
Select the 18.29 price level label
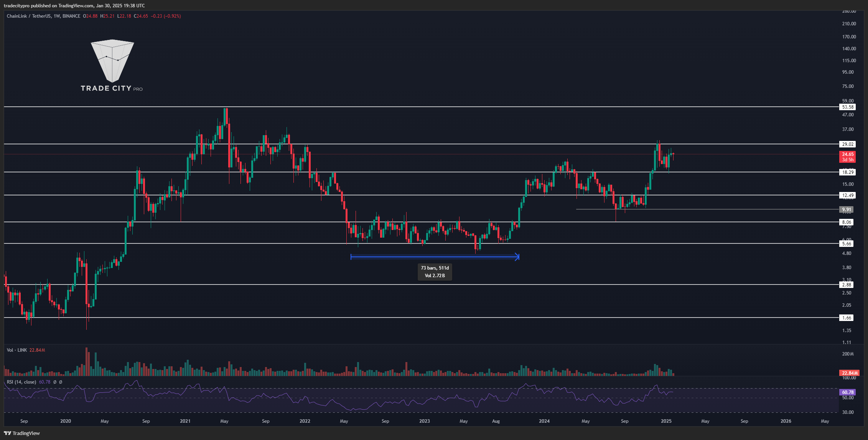click(x=848, y=172)
